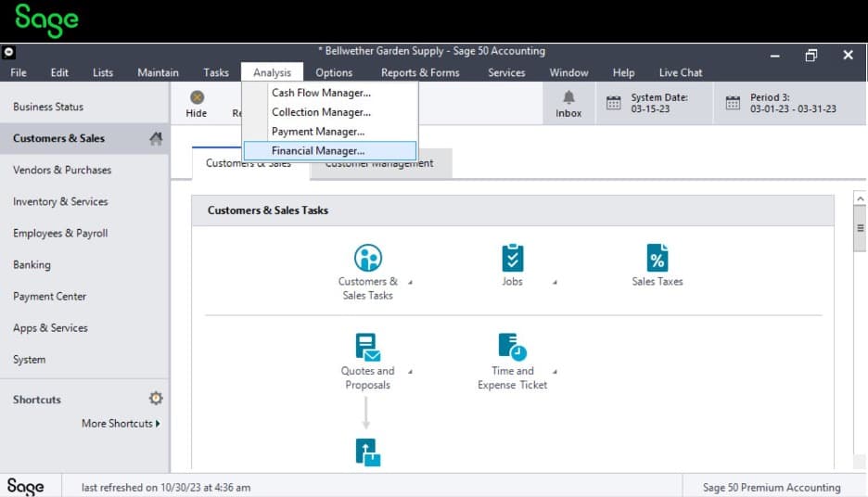868x497 pixels.
Task: Go to Apps & Services in sidebar
Action: point(84,327)
